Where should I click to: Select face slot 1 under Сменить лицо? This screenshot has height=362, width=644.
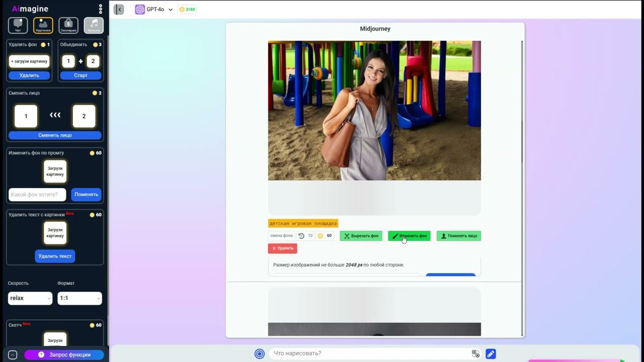[26, 116]
